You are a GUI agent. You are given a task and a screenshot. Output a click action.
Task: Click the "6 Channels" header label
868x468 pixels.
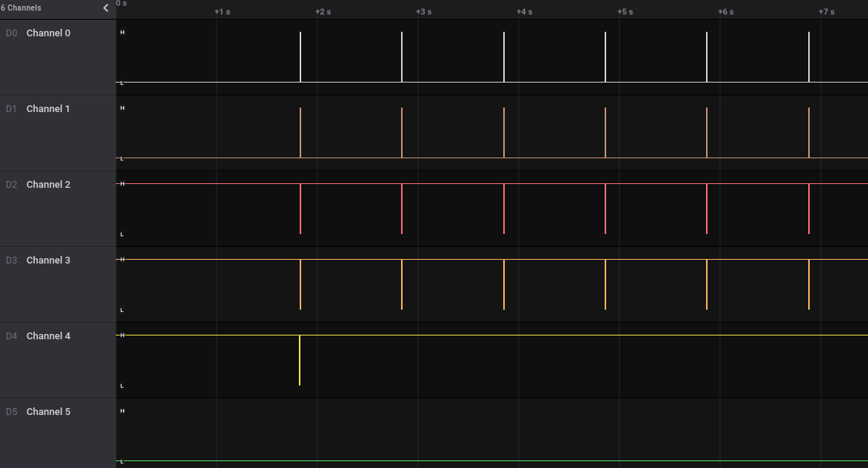[x=21, y=8]
